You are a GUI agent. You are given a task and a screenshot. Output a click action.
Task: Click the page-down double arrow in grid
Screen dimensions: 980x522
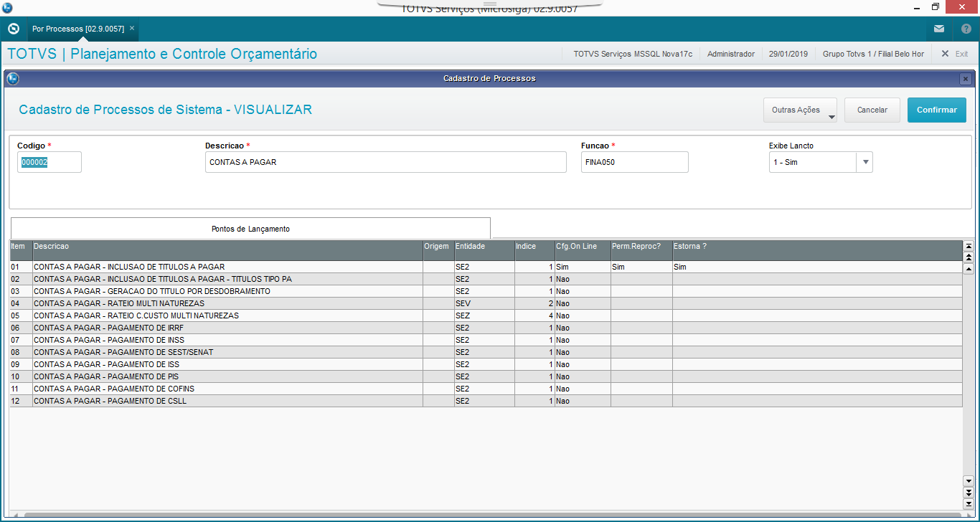point(969,493)
